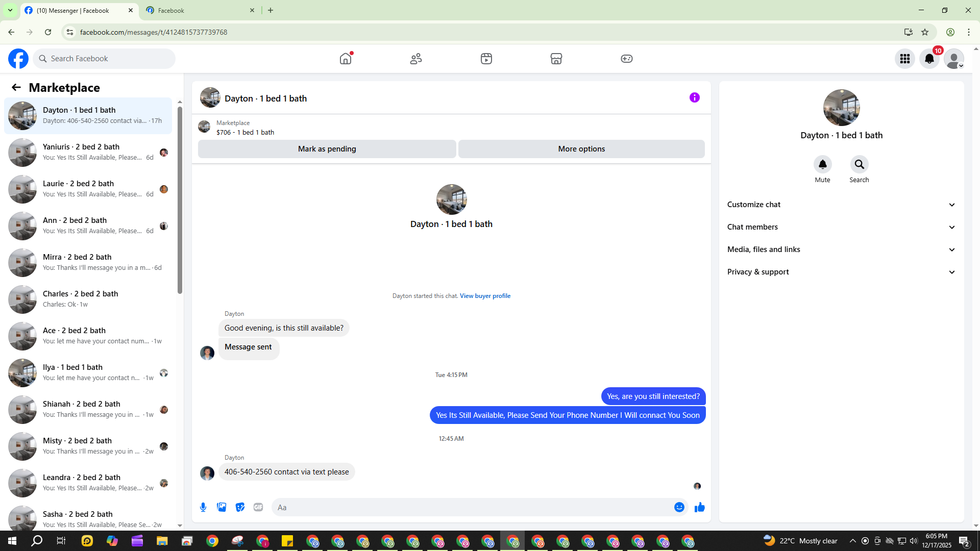Send a thumbs up like
This screenshot has width=980, height=551.
tap(700, 507)
